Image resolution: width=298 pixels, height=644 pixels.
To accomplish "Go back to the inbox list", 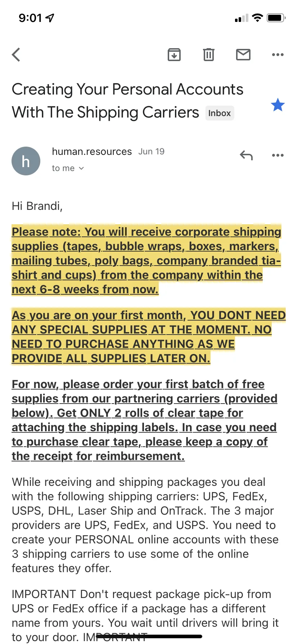I will point(16,55).
